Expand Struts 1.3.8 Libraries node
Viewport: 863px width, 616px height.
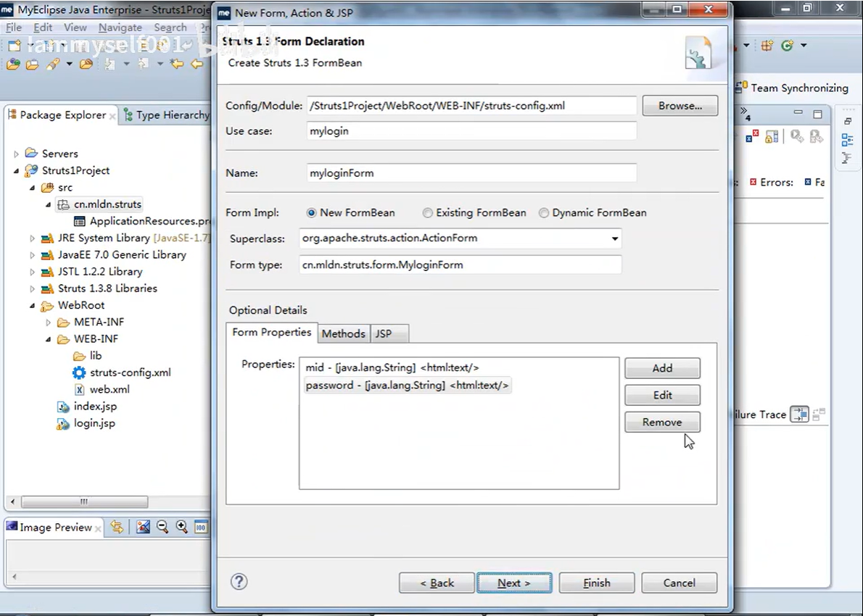(33, 288)
